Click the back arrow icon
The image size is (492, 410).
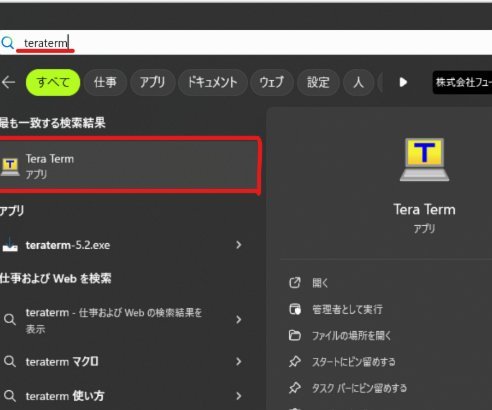click(x=8, y=82)
